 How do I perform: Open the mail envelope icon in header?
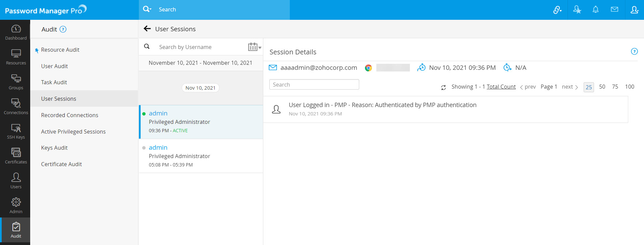click(614, 10)
